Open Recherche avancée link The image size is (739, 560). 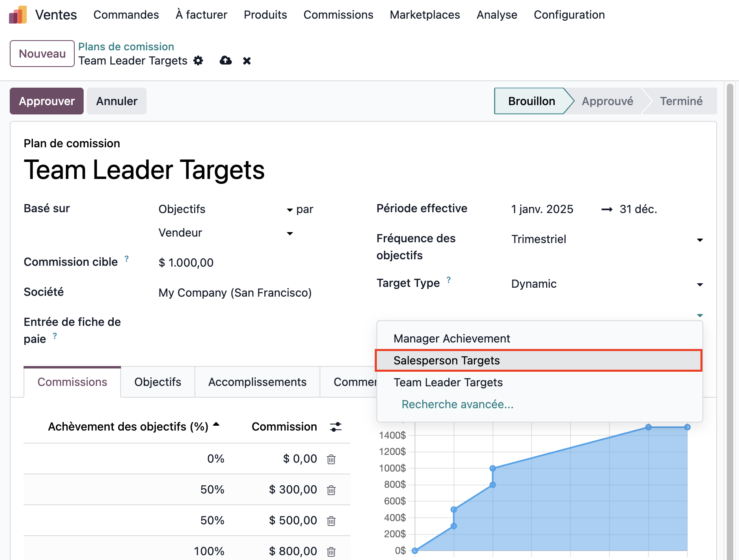point(458,405)
